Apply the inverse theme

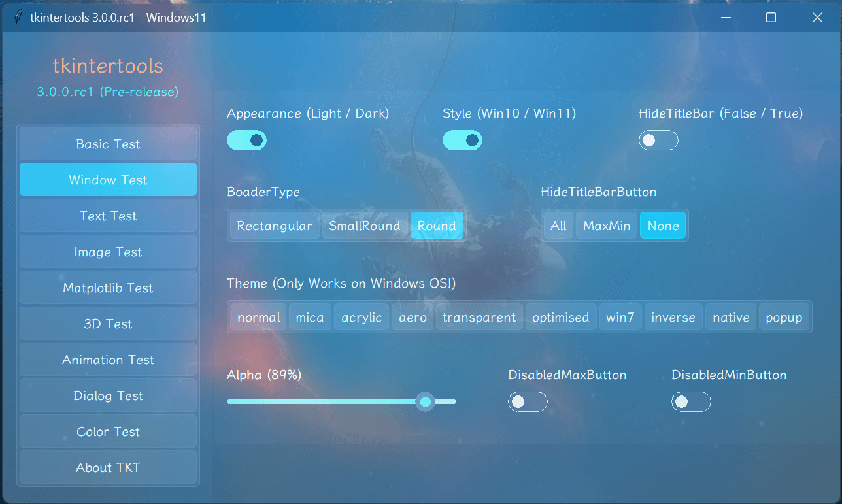(x=673, y=317)
